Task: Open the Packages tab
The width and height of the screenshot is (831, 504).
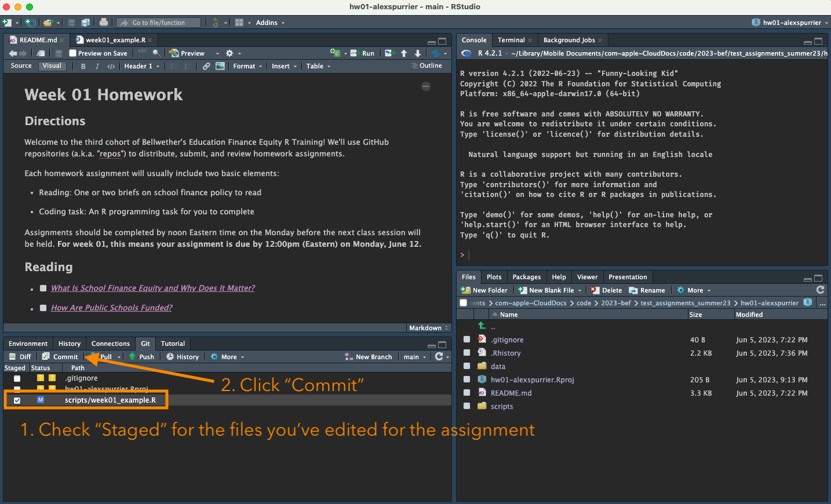Action: tap(526, 277)
